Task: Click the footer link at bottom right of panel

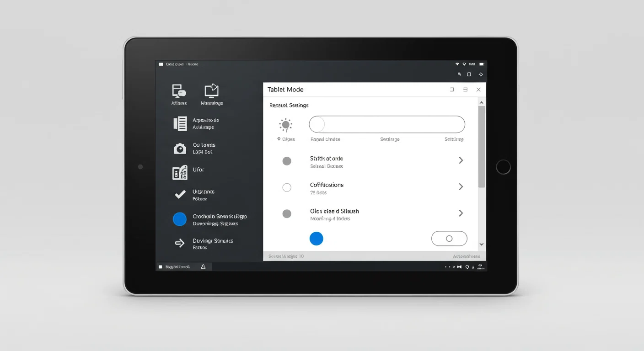Action: click(x=467, y=256)
